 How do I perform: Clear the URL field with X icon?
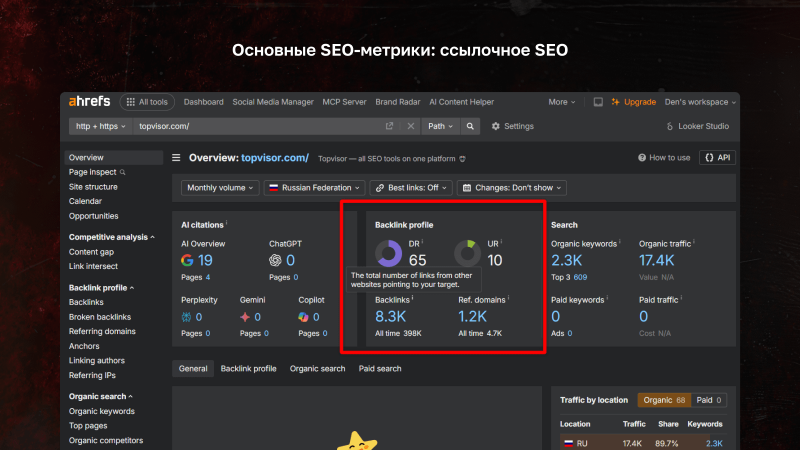411,126
